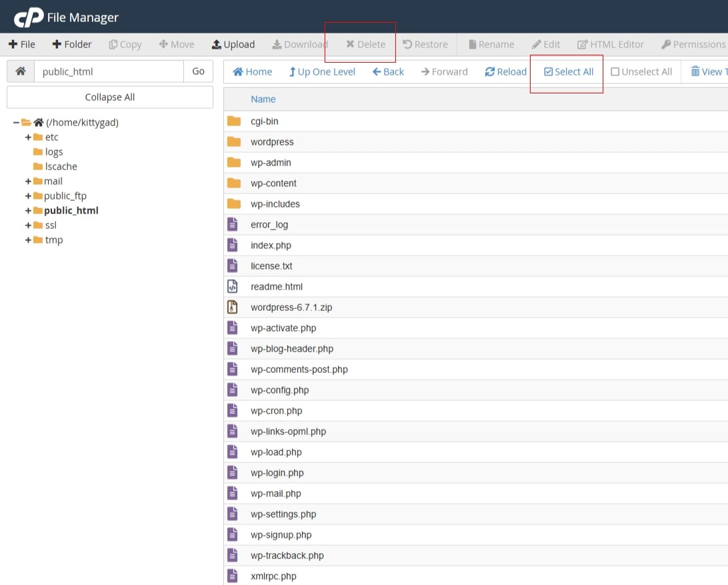
Task: Select the wp-links-opml.php file name
Action: coord(288,431)
